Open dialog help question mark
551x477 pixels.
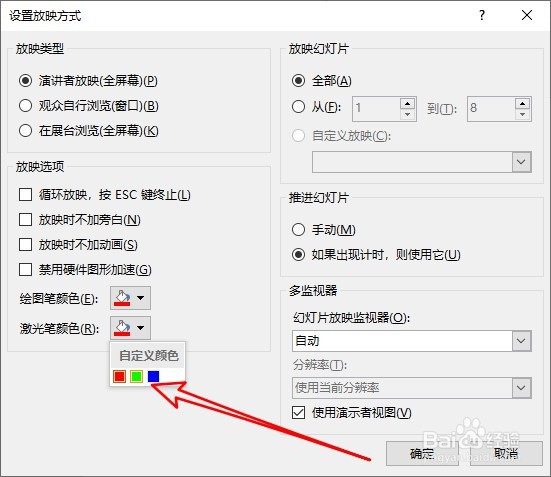pos(482,15)
